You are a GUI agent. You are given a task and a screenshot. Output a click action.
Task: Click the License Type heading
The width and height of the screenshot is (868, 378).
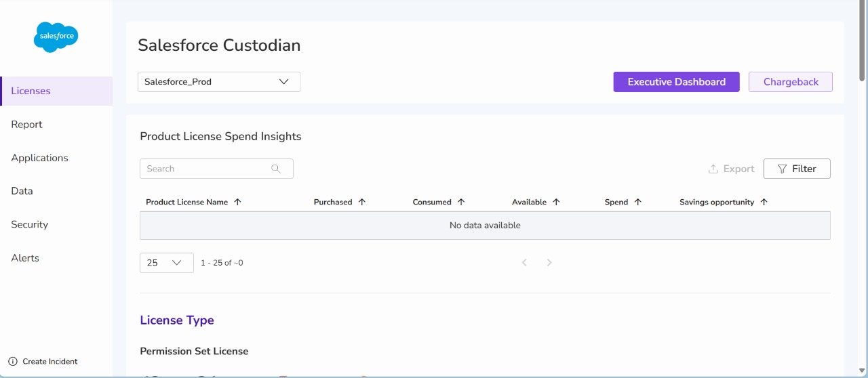click(x=177, y=320)
